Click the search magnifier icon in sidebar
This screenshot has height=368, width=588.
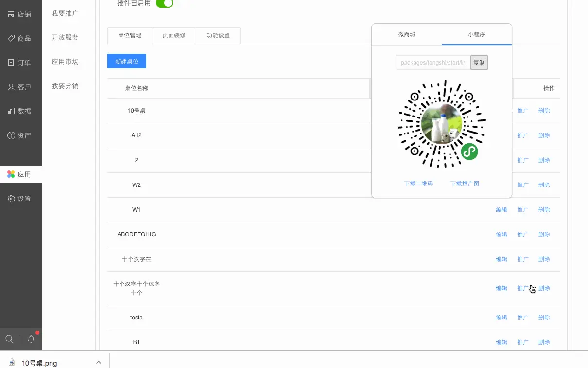pyautogui.click(x=9, y=339)
